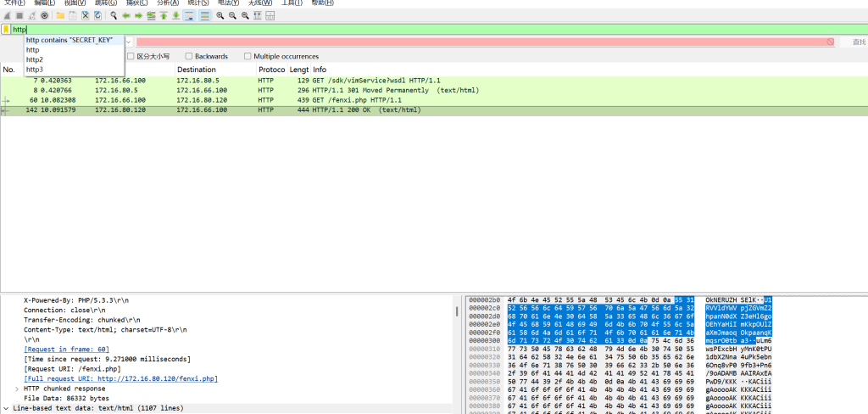Choose http2 from filter suggestions
Screen dimensions: 868x414
35,59
